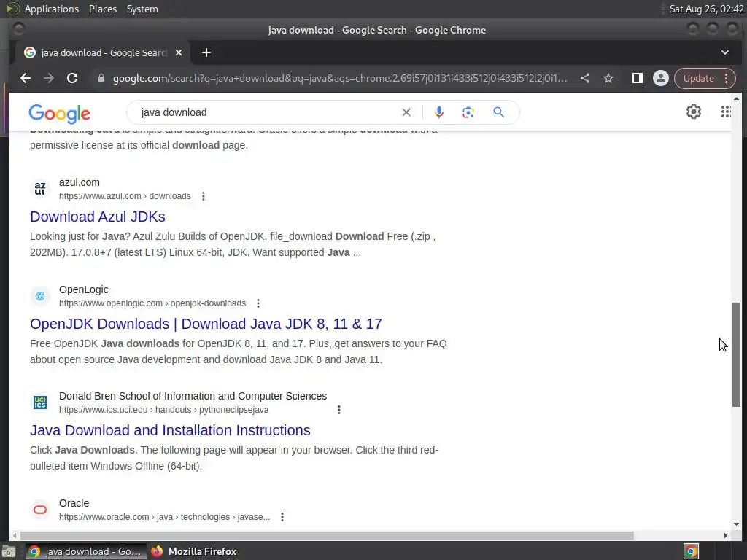Open OpenJDK Downloads result link
747x560 pixels.
pyautogui.click(x=206, y=324)
